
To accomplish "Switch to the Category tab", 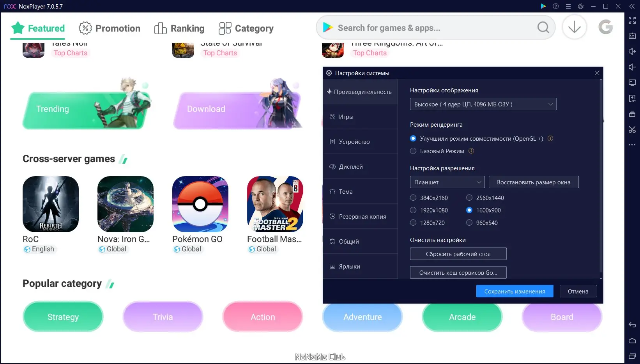I will pyautogui.click(x=246, y=28).
